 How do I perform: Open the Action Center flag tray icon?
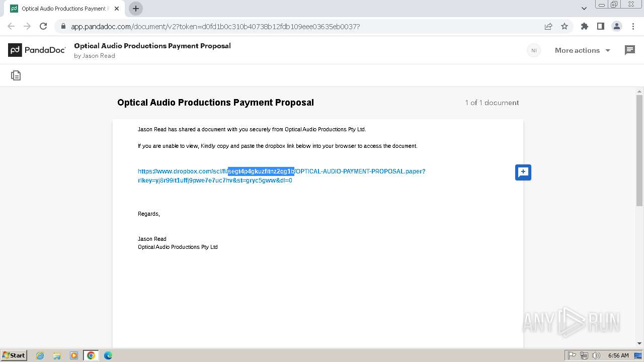572,355
